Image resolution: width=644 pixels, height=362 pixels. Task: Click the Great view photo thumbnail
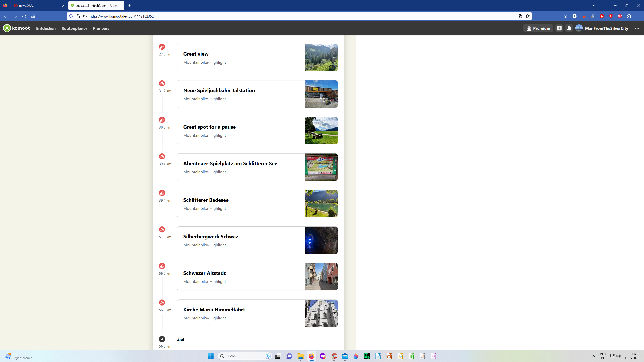(x=321, y=57)
